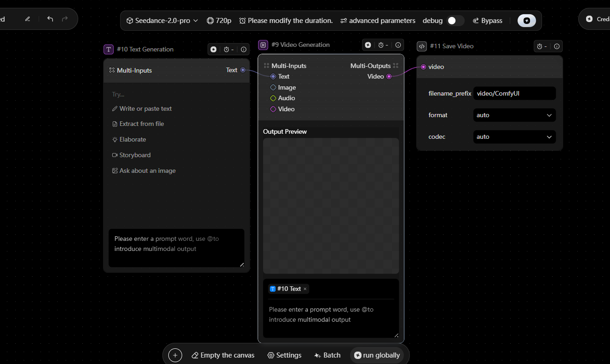The width and height of the screenshot is (610, 364).
Task: Click Multi-Outputs in the Video Generation node
Action: (x=374, y=66)
